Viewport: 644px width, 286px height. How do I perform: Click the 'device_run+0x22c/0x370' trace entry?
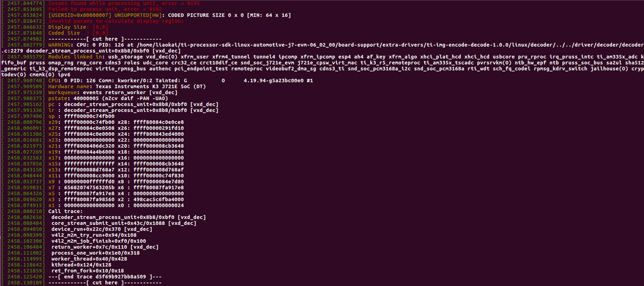pyautogui.click(x=102, y=229)
